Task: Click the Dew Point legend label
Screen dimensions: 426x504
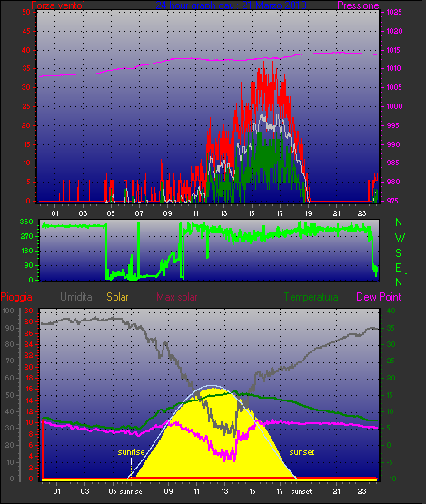Action: coord(379,297)
